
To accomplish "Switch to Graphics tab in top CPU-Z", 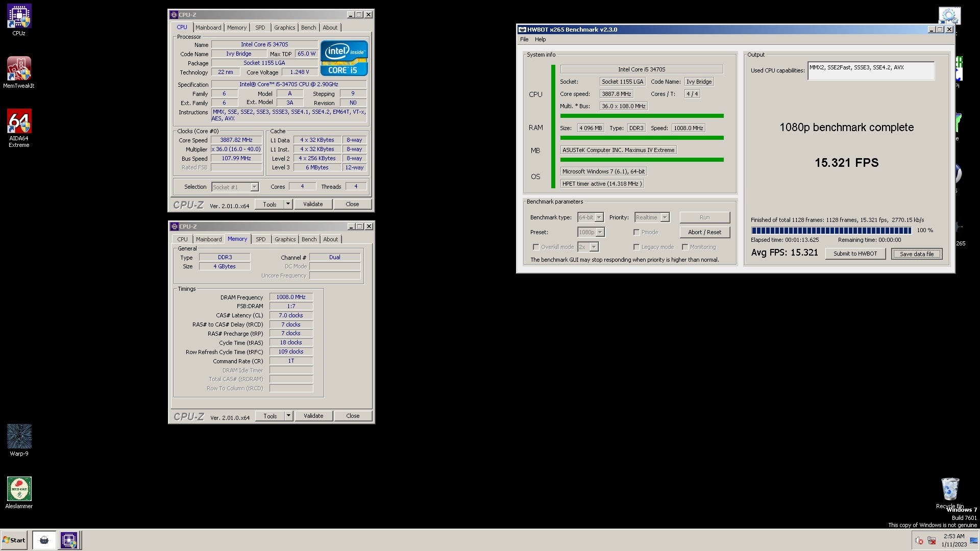I will pos(284,28).
